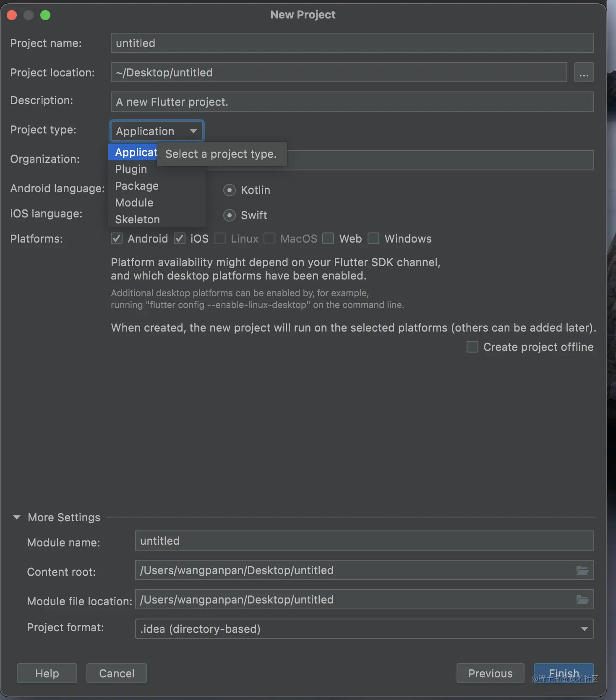This screenshot has width=616, height=700.
Task: Open Help for the New Project dialog
Action: [x=47, y=673]
